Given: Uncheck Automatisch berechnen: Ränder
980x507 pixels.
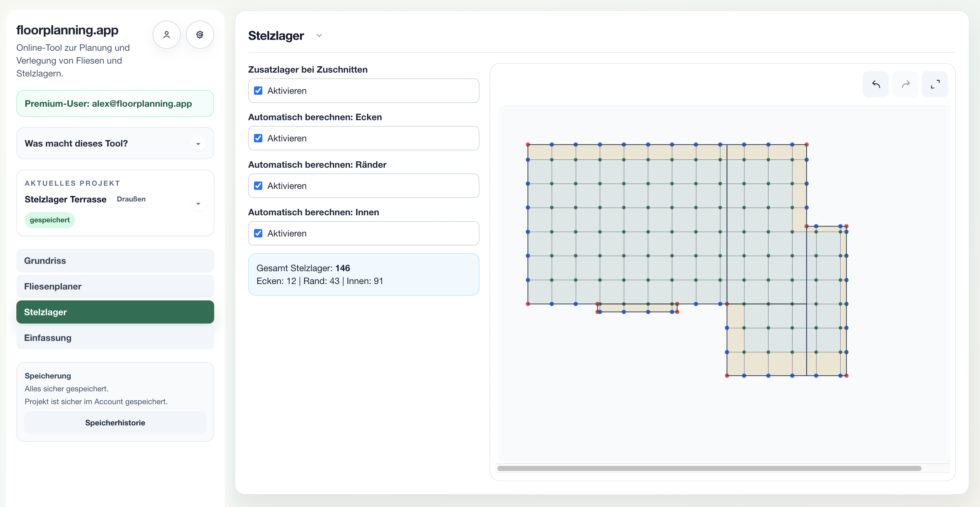Looking at the screenshot, I should click(x=258, y=186).
